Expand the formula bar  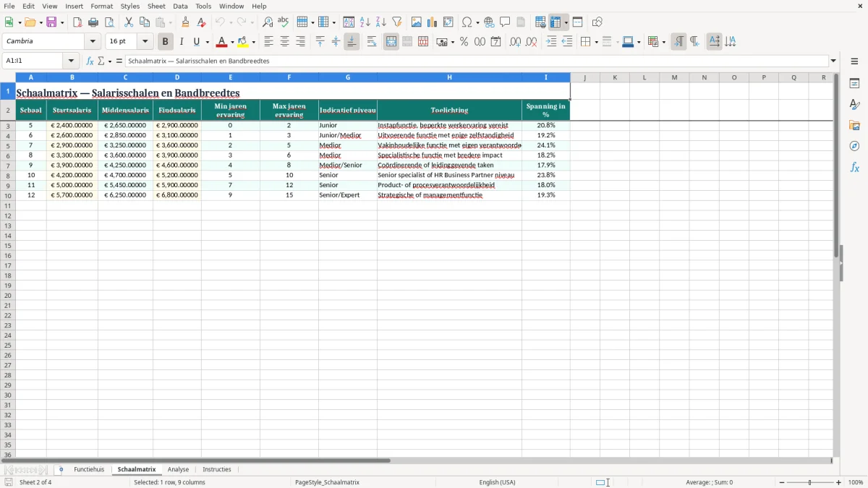click(x=833, y=61)
